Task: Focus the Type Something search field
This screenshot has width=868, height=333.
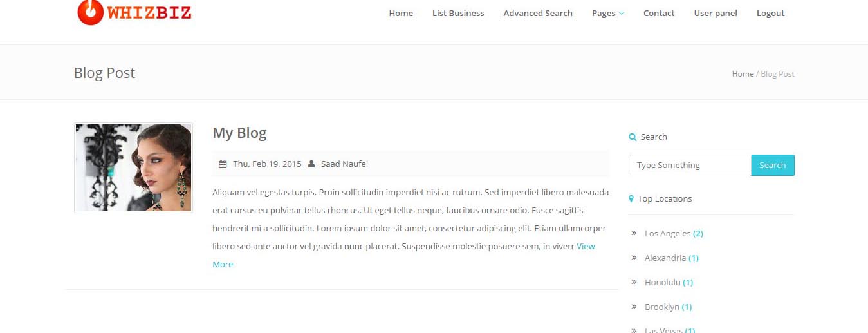Action: [x=690, y=165]
